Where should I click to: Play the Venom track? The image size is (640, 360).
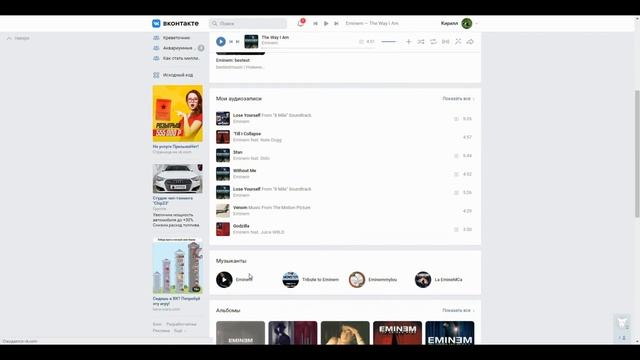(x=345, y=211)
